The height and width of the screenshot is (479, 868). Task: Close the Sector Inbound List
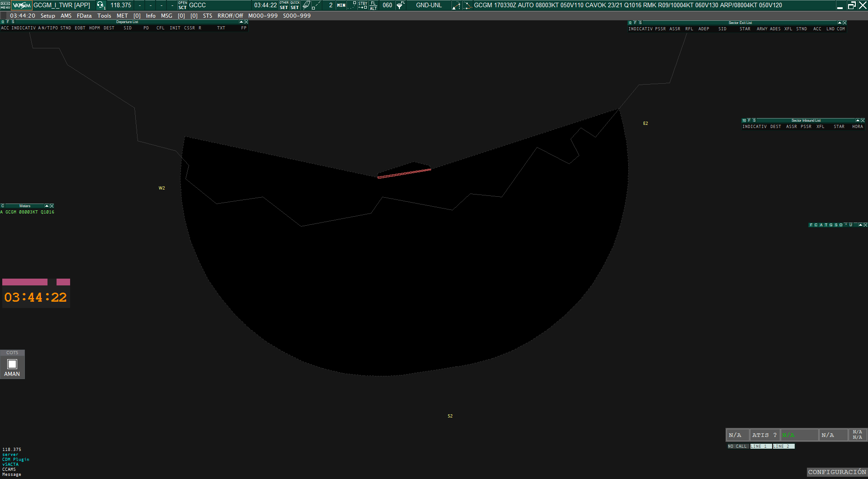click(863, 120)
